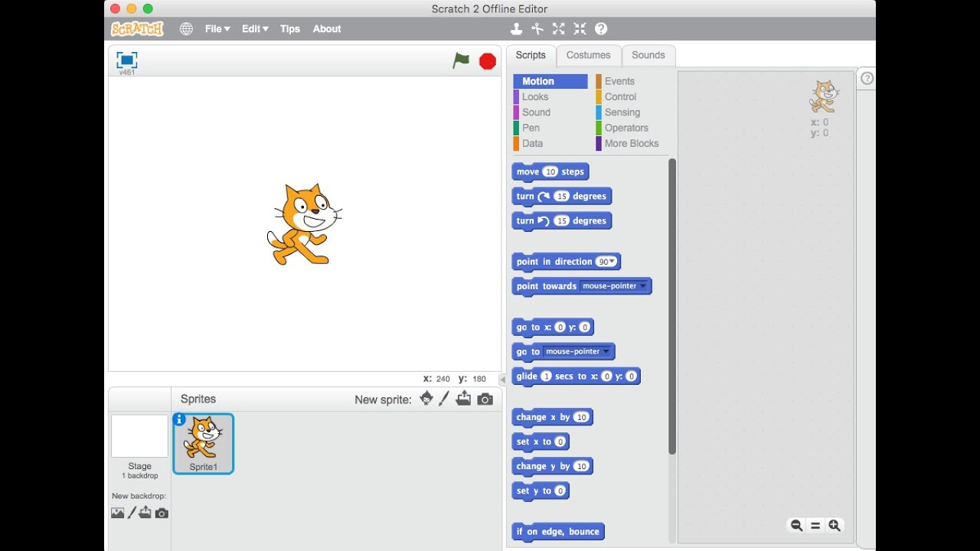980x551 pixels.
Task: Zoom in the scripts area
Action: [835, 526]
